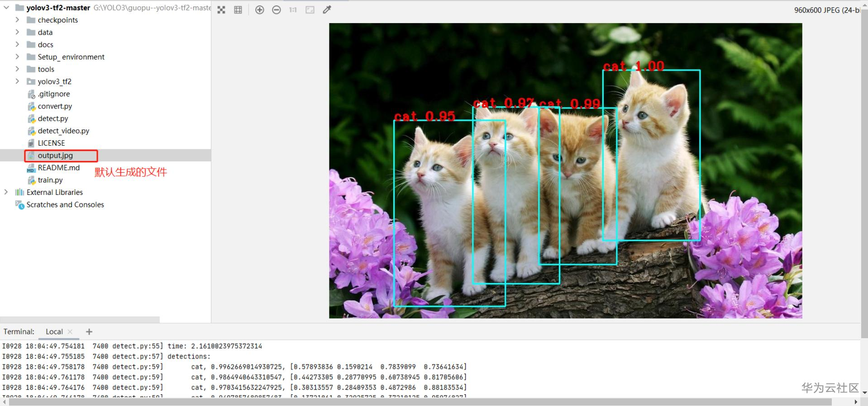The height and width of the screenshot is (406, 868).
Task: Open convert.py in the project tree
Action: [55, 106]
